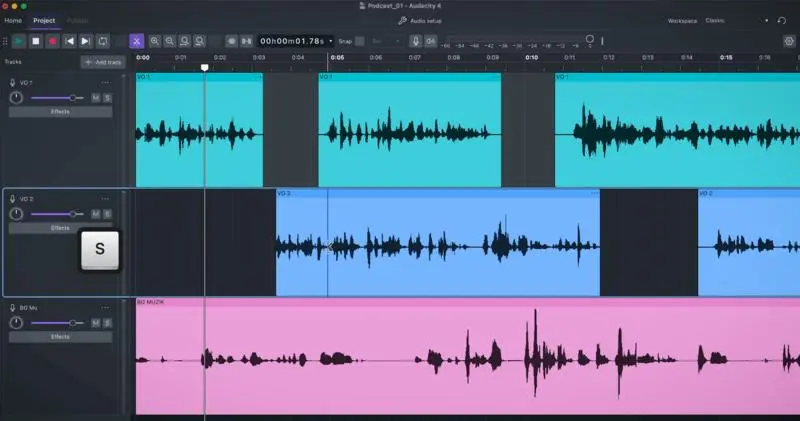Open the VO 2 track options menu

[x=105, y=199]
